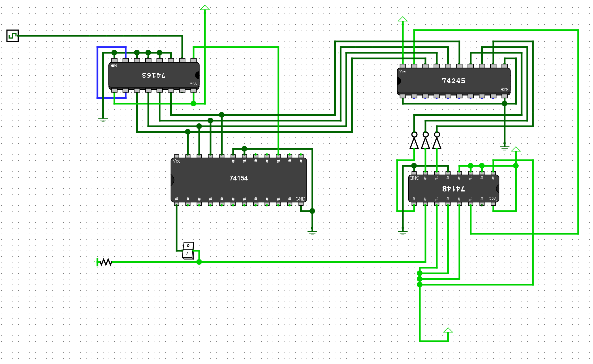Click the Vcc pin of 74154
The height and width of the screenshot is (364, 593).
(176, 156)
